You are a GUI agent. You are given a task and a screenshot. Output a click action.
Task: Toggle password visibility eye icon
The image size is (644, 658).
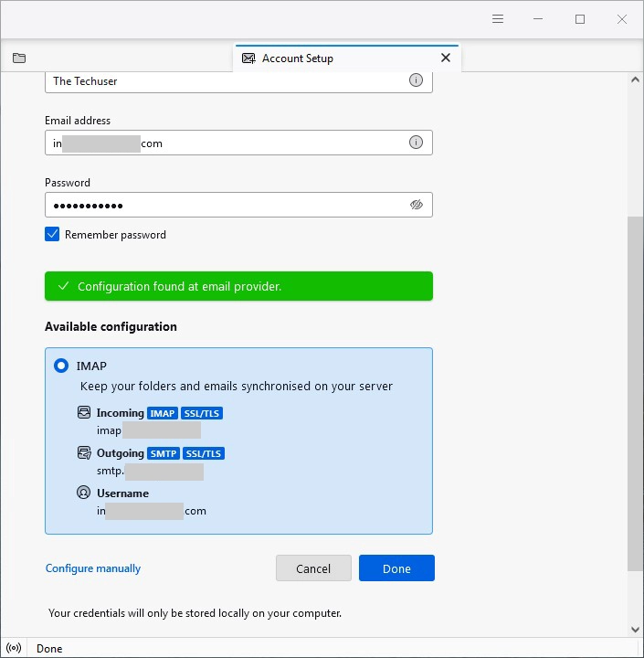click(x=416, y=205)
